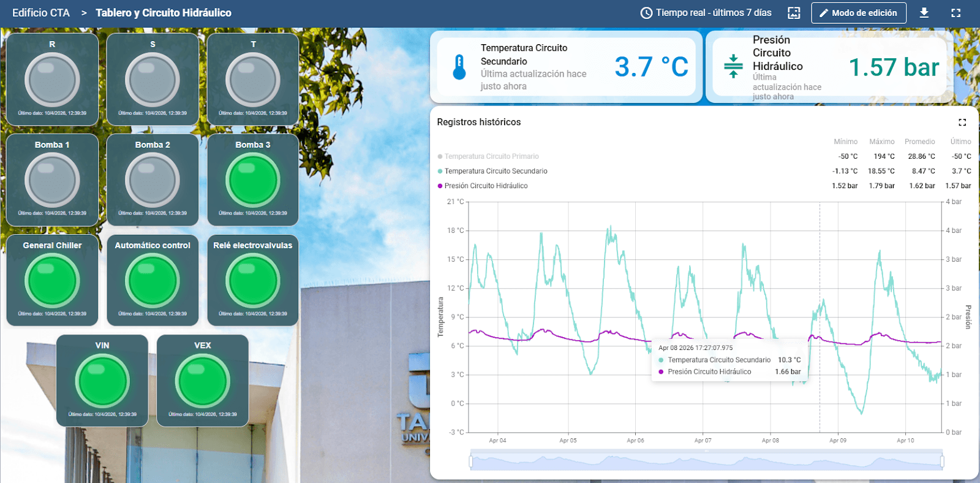Click the Temperatura Circuito Secundario card title
The height and width of the screenshot is (483, 980).
coord(524,55)
